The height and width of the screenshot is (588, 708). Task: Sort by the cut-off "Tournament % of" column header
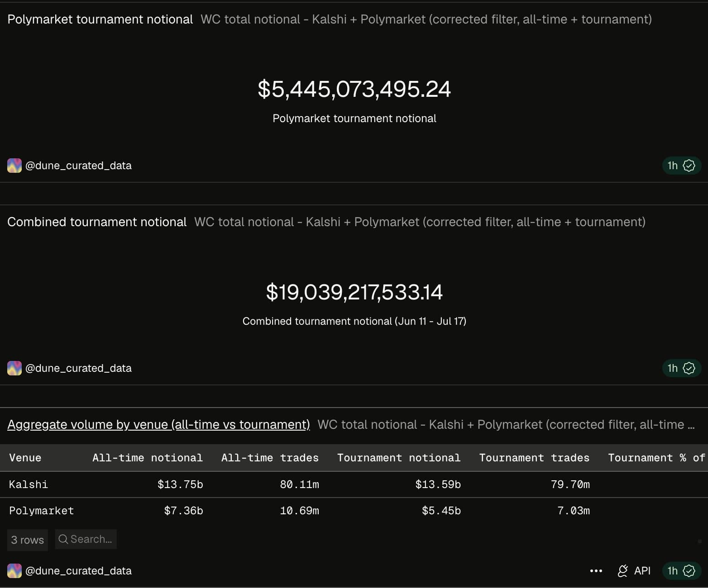[x=656, y=458]
